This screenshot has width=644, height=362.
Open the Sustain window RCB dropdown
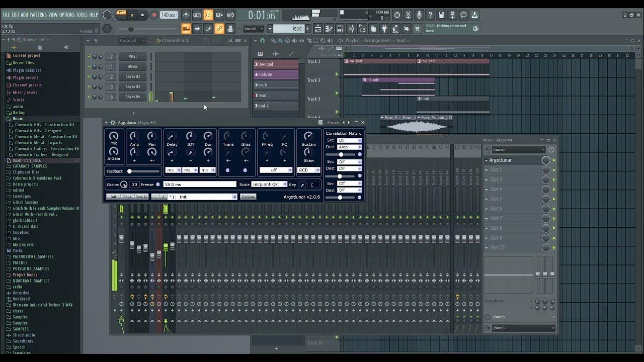tap(308, 170)
